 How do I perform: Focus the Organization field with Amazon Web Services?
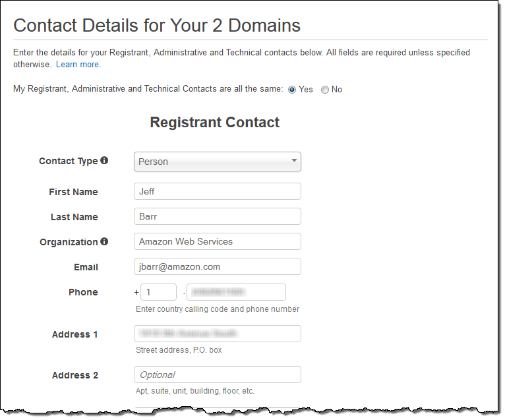[217, 241]
